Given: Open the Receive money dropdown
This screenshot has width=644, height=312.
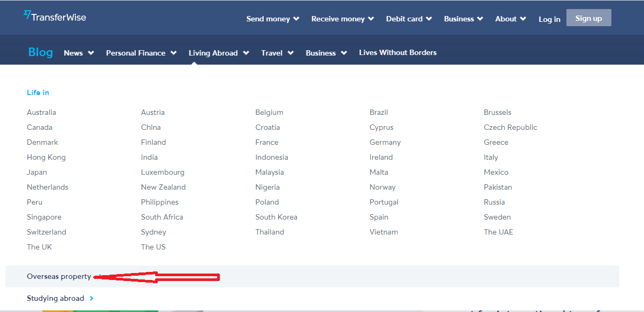Looking at the screenshot, I should click(342, 19).
